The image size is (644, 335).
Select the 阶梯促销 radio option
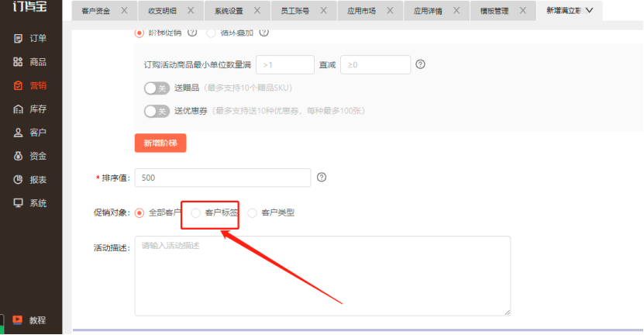[x=139, y=33]
